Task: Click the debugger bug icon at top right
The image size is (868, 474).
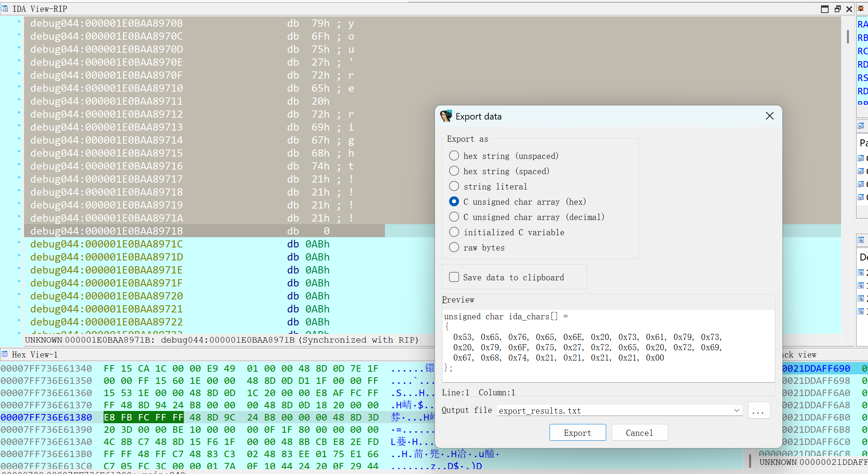Action: (861, 8)
